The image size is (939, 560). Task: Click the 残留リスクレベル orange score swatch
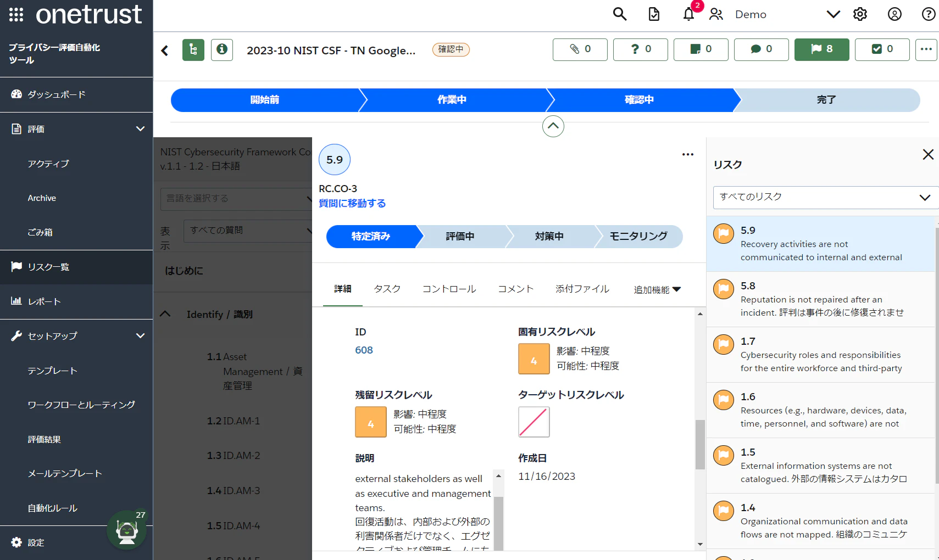[x=371, y=422]
